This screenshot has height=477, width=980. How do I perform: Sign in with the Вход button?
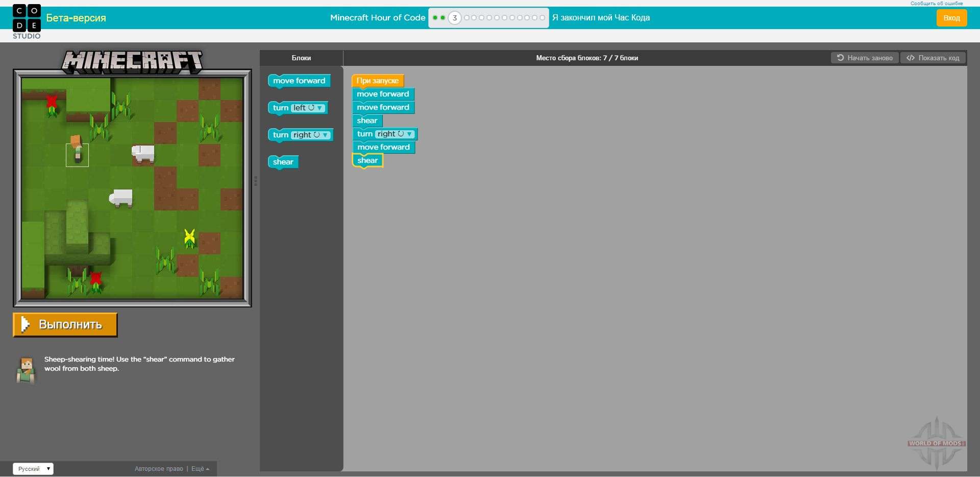[x=951, y=18]
